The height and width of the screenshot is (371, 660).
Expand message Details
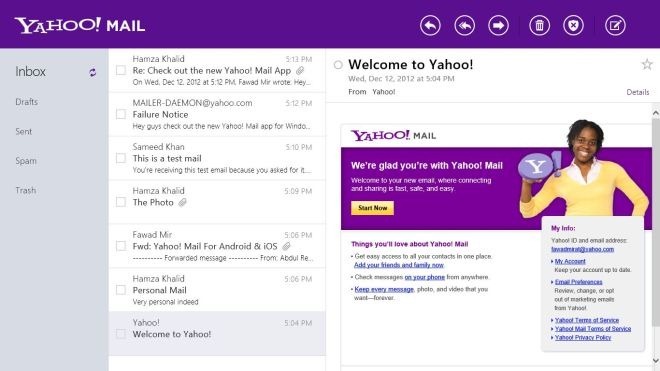click(x=638, y=92)
